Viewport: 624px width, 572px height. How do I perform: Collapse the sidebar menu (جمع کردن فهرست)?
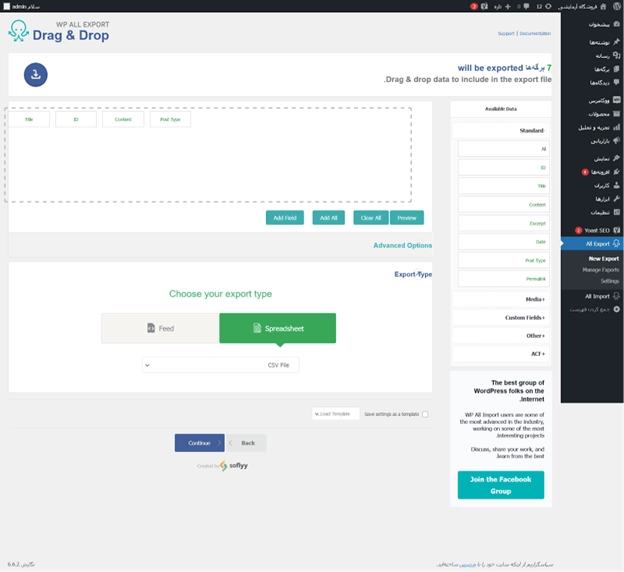pos(594,309)
